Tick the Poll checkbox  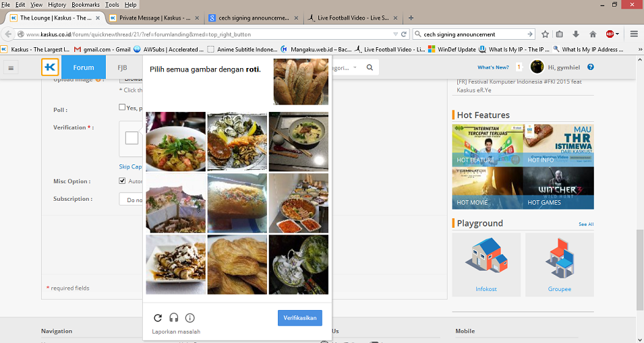click(x=122, y=107)
